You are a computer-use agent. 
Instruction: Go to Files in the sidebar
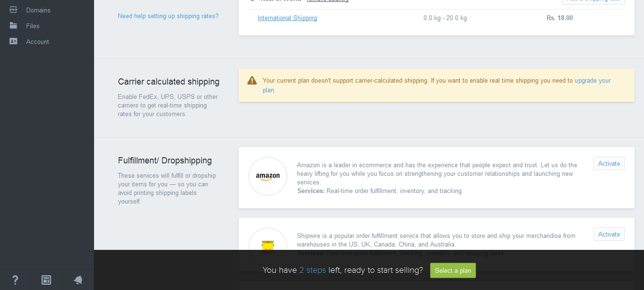coord(33,26)
